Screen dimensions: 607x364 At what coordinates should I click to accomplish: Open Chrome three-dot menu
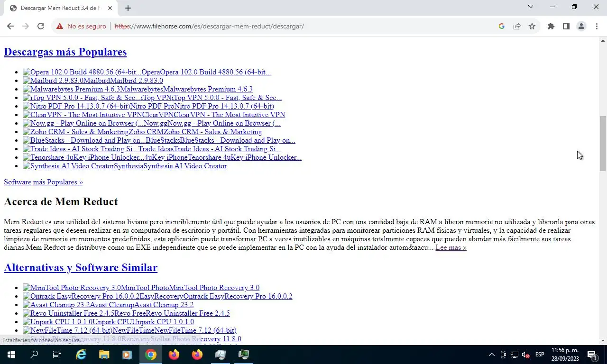597,26
